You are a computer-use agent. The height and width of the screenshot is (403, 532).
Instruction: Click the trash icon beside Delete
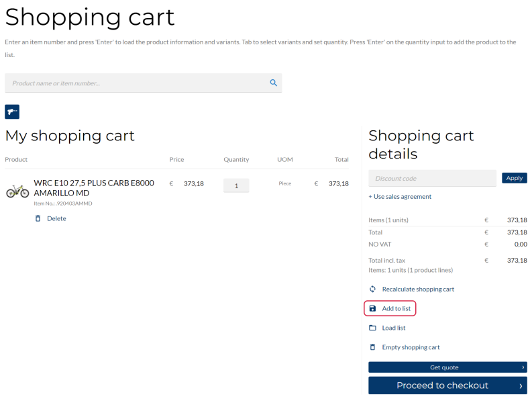(38, 218)
